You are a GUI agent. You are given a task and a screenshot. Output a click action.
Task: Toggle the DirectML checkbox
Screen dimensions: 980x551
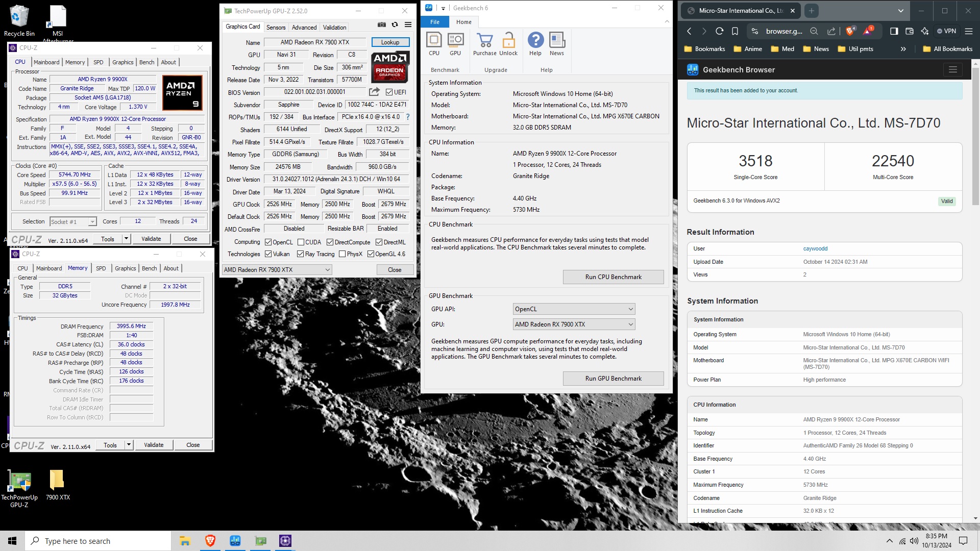pos(379,242)
